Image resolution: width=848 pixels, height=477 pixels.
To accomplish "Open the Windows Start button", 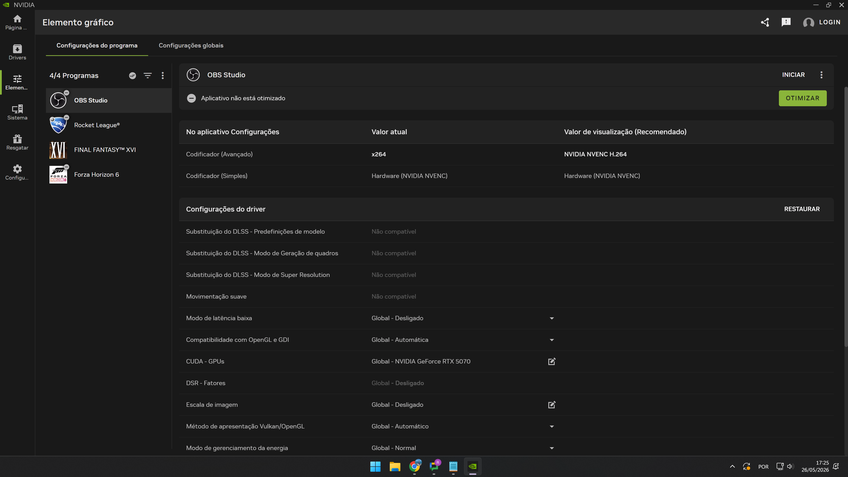I will coord(375,466).
